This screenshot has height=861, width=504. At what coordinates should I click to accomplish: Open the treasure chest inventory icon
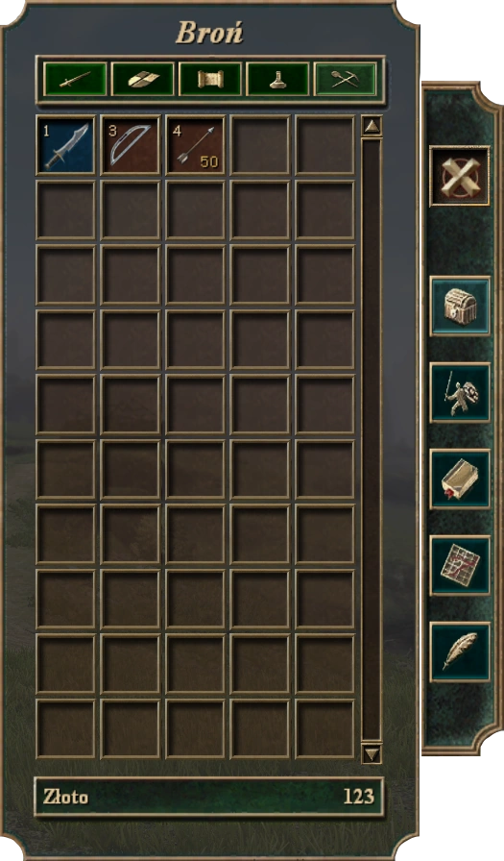click(x=460, y=306)
